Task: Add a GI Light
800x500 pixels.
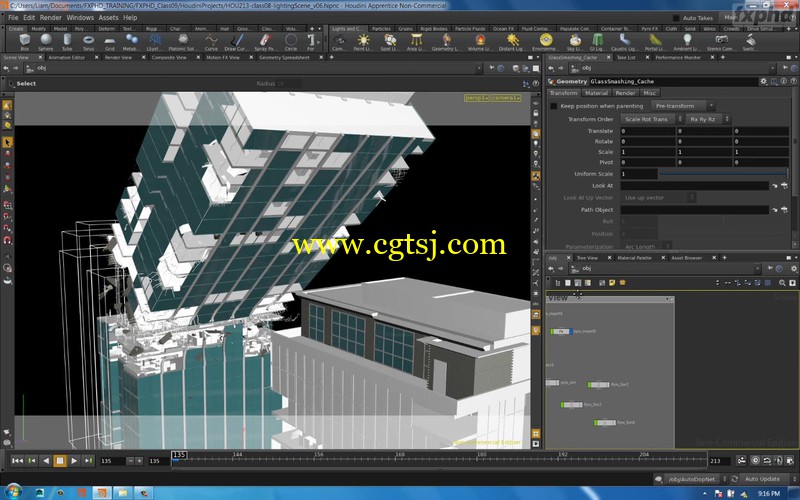Action: coord(597,42)
